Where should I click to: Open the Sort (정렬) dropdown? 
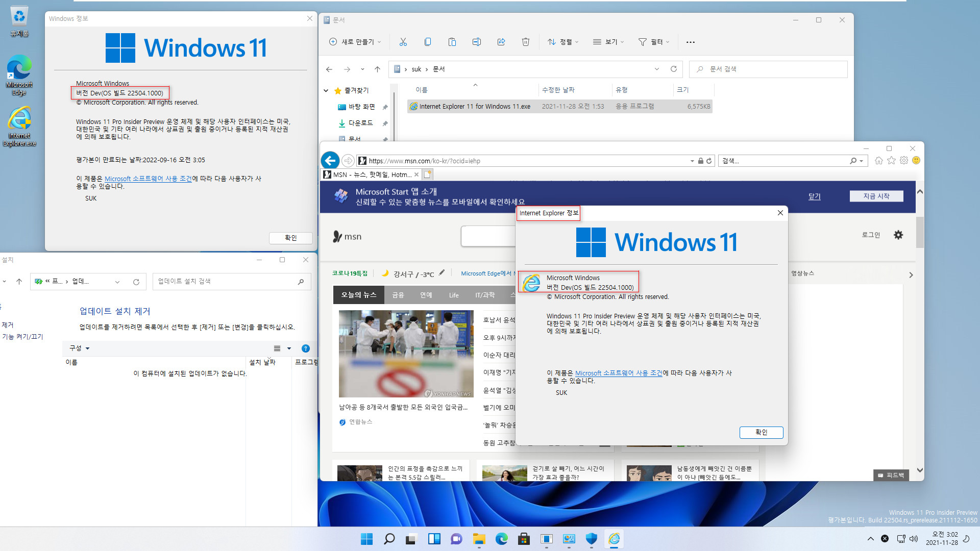[x=563, y=42]
